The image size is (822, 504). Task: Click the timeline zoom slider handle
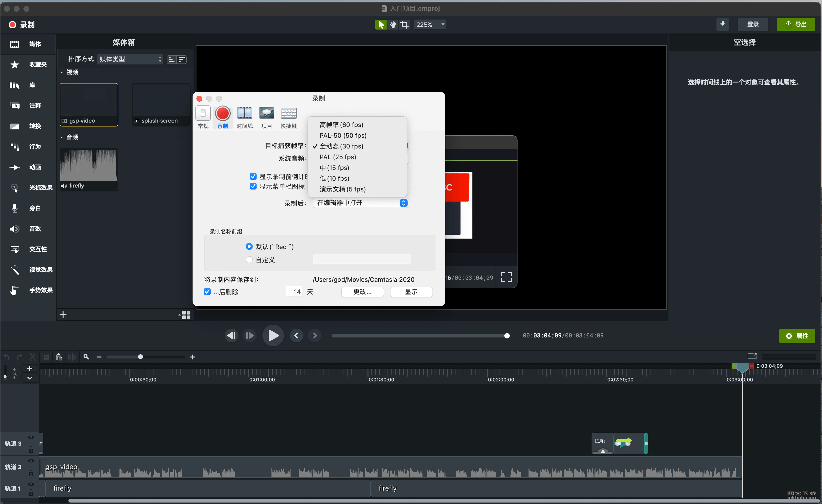141,357
